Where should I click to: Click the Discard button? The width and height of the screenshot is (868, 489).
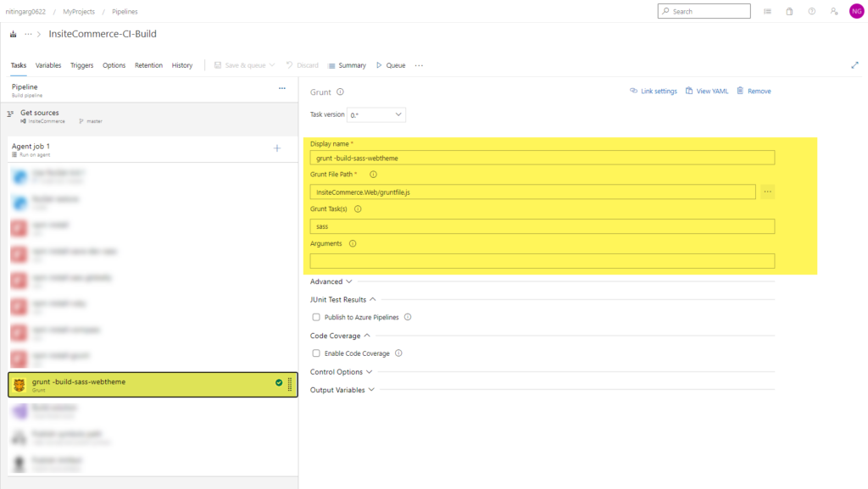pyautogui.click(x=303, y=65)
